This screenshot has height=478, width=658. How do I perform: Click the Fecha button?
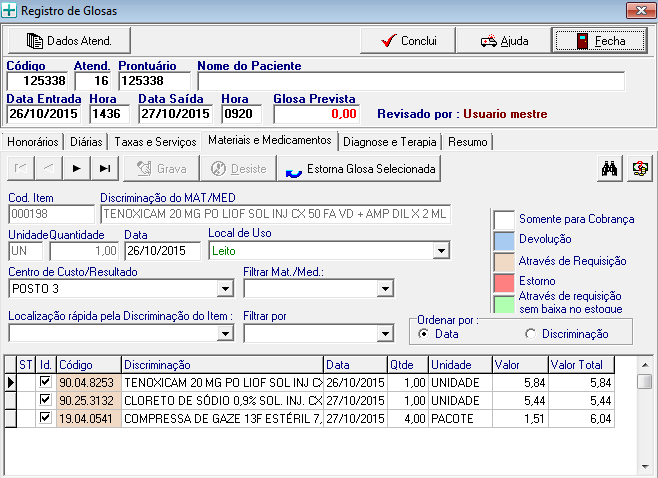point(600,41)
